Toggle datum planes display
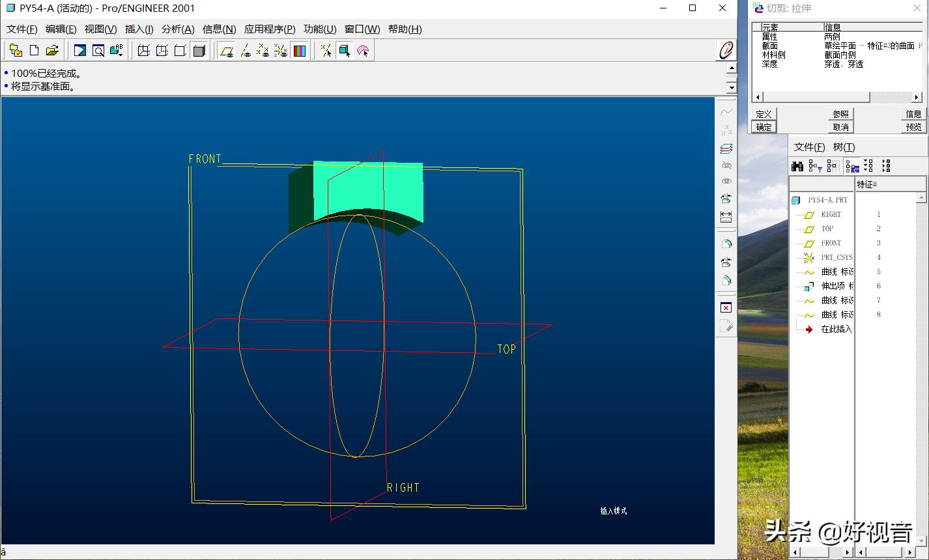 coord(227,50)
